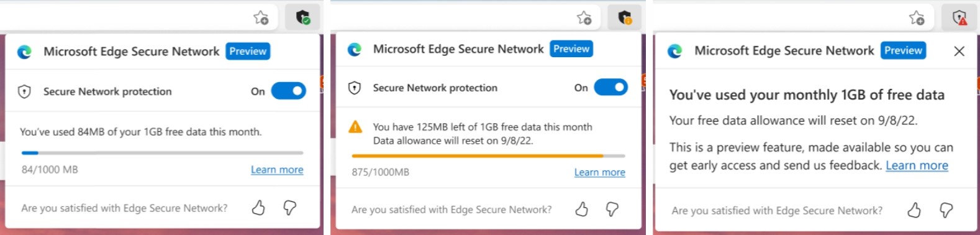The height and width of the screenshot is (235, 980).
Task: Close the used monthly 1GB data popup
Action: 959,51
